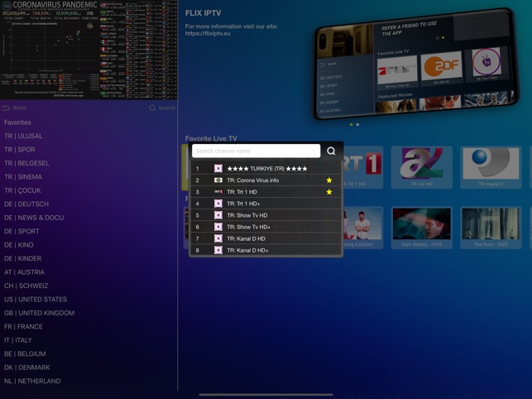Click the Show Tv HD channel logo icon
Screen dimensions: 532x399
tap(218, 215)
